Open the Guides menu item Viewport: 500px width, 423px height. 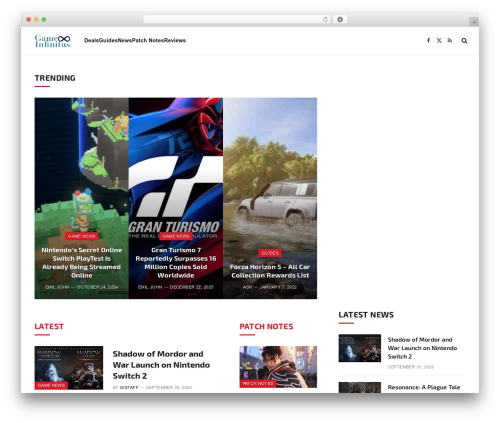click(108, 40)
